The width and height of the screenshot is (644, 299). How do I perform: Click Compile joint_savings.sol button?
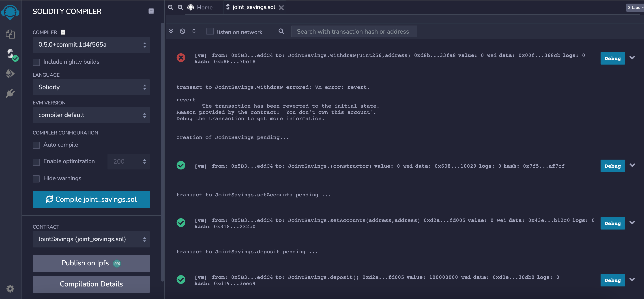pyautogui.click(x=91, y=199)
